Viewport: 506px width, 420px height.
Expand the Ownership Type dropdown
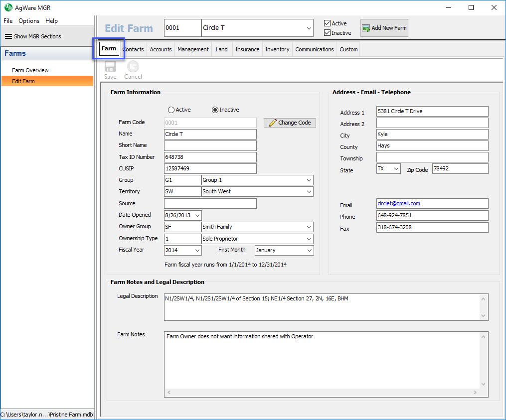(309, 239)
